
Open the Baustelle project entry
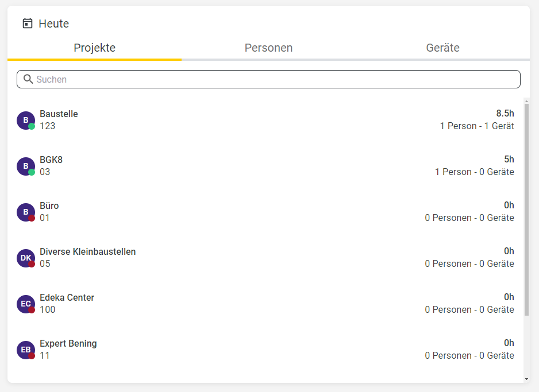(x=265, y=120)
